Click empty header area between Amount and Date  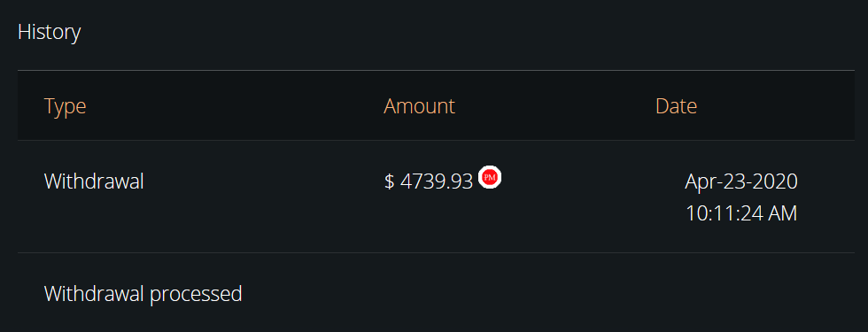[555, 105]
